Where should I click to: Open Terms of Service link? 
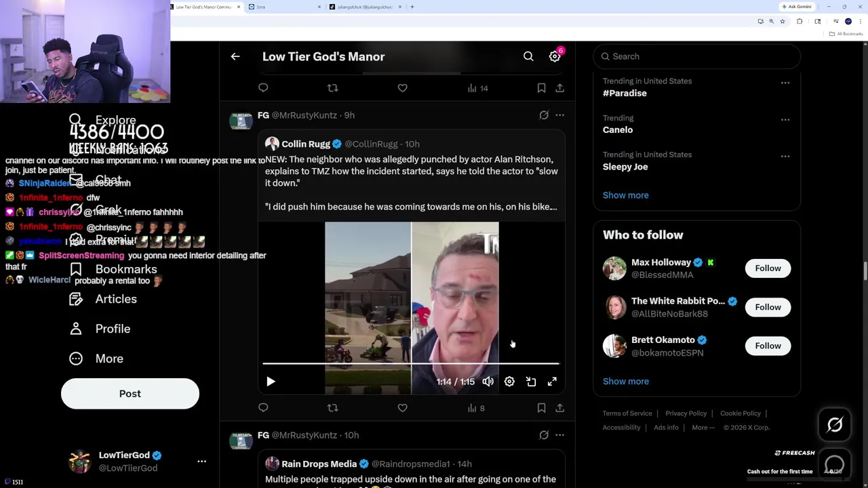tap(627, 413)
